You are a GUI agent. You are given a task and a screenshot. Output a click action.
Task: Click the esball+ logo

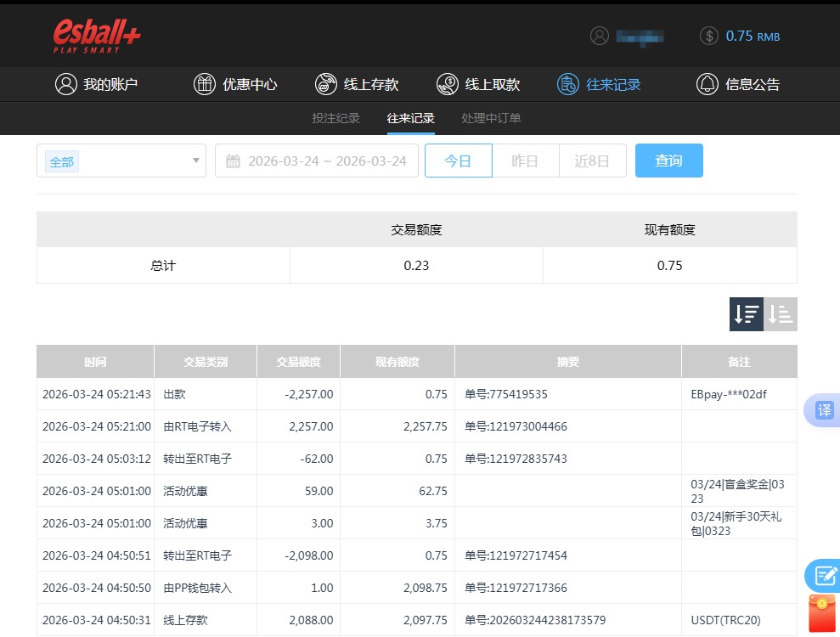(x=96, y=35)
